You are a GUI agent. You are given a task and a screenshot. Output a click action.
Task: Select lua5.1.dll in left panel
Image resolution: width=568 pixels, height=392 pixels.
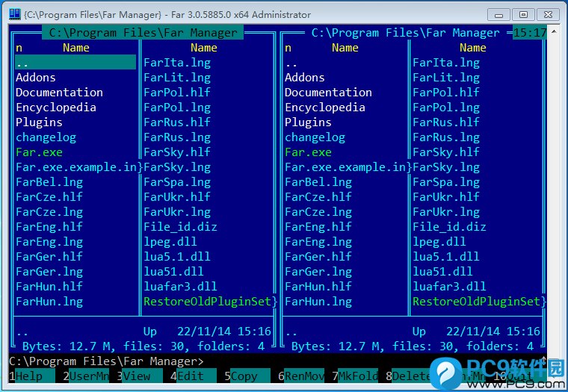point(177,257)
